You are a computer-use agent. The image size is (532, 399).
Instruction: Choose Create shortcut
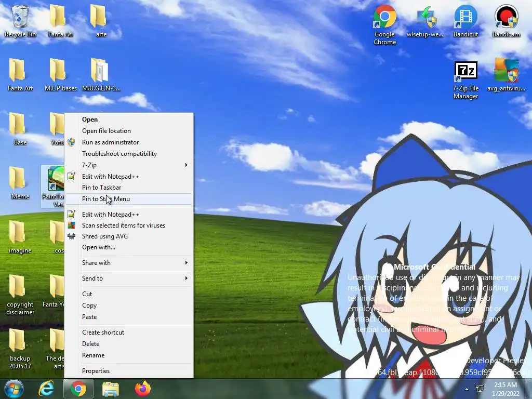tap(129, 332)
